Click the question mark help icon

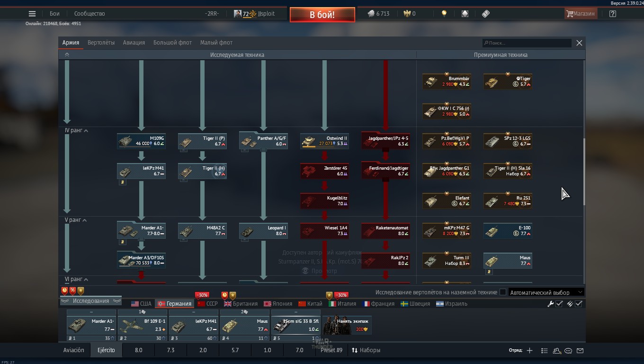[612, 14]
